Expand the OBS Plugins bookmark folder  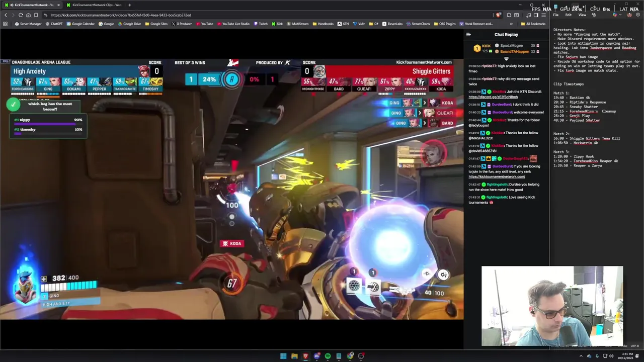[444, 24]
